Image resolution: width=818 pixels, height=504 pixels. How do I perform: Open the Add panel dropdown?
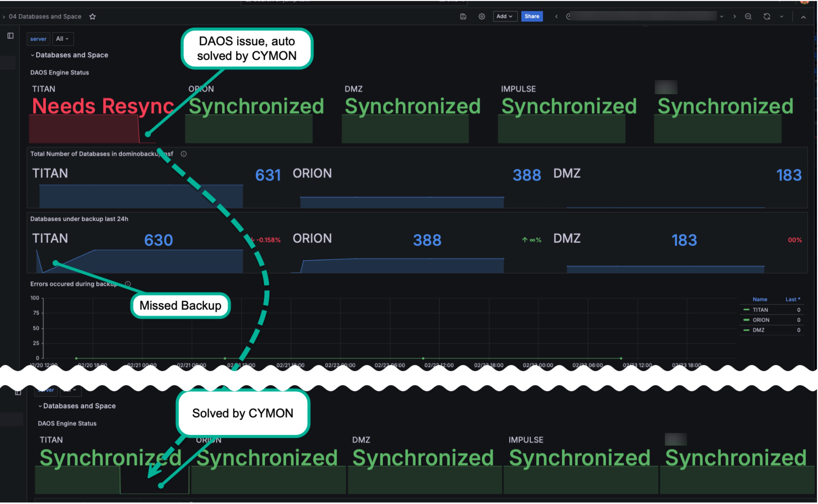(504, 16)
